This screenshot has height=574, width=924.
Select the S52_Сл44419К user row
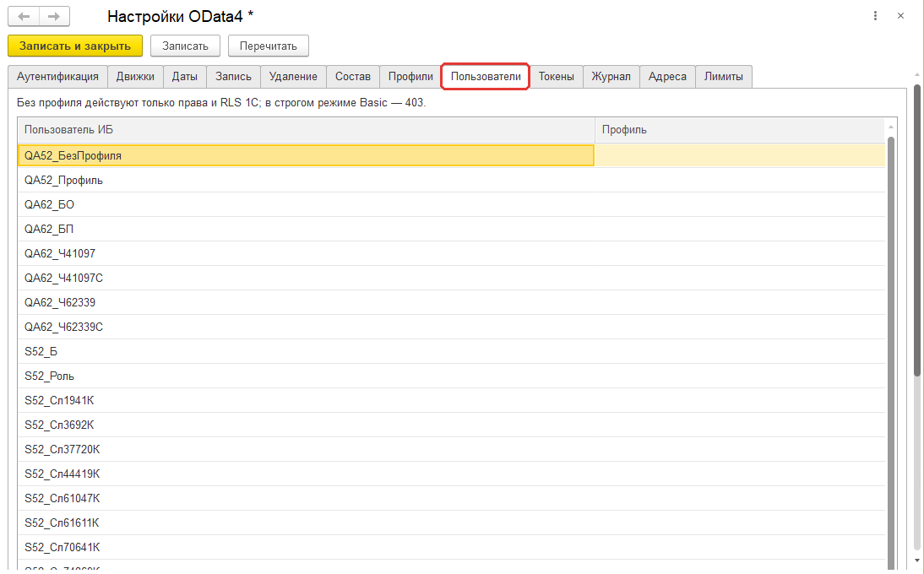coord(451,474)
